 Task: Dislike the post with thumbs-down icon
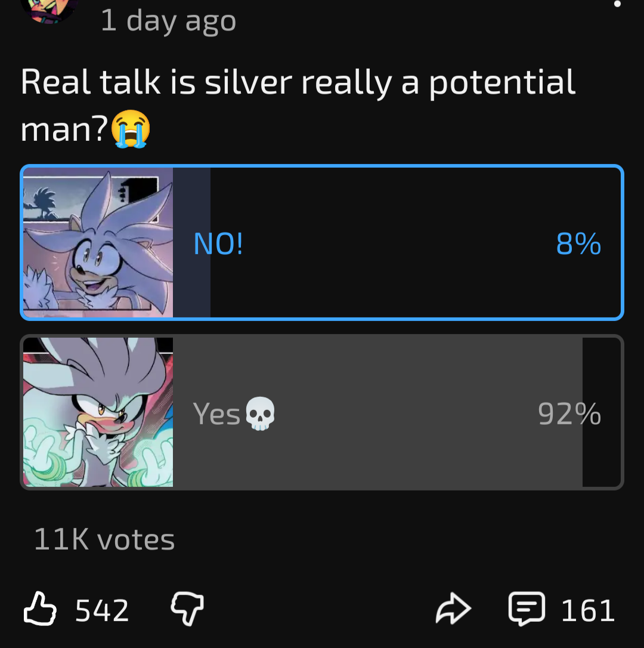(188, 609)
